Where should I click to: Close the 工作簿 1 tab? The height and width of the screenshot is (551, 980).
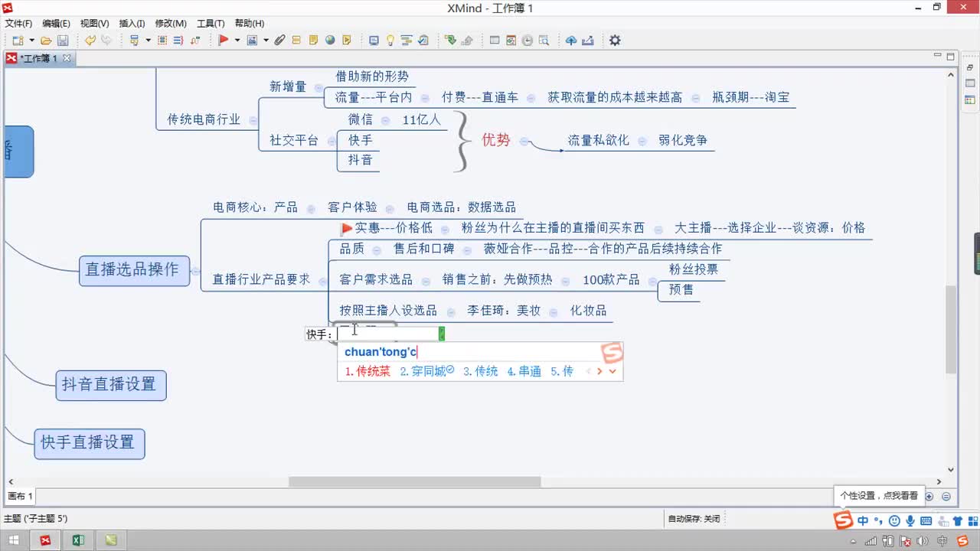coord(67,58)
